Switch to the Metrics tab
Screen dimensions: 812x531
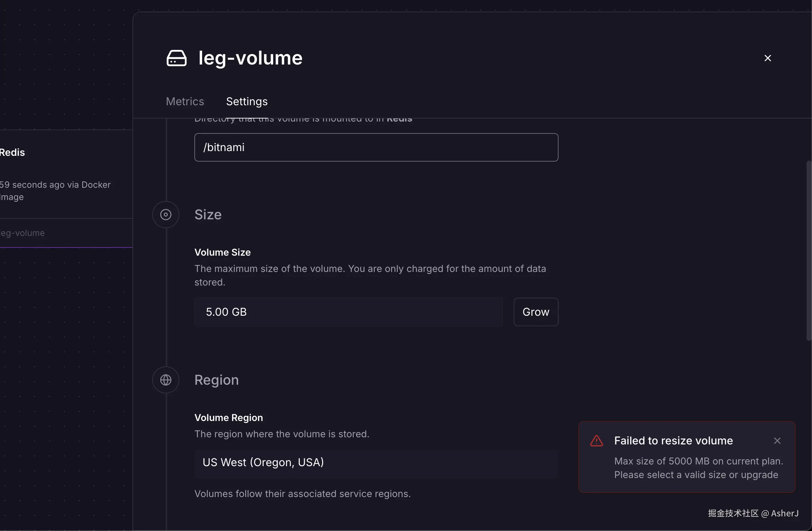[185, 101]
